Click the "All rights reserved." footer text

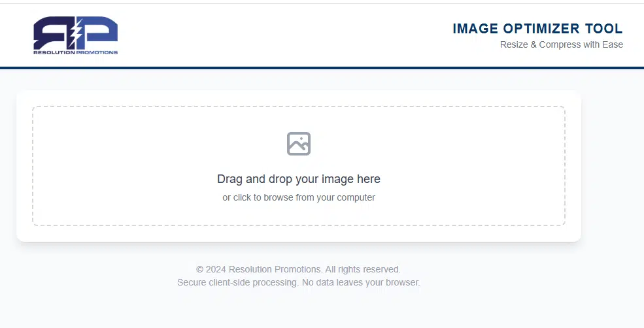pos(363,269)
